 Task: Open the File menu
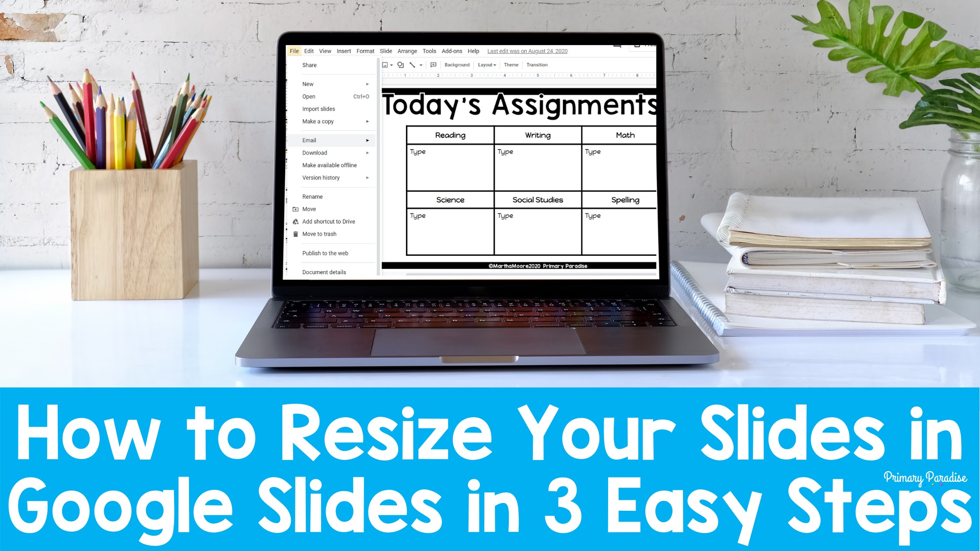(x=294, y=50)
